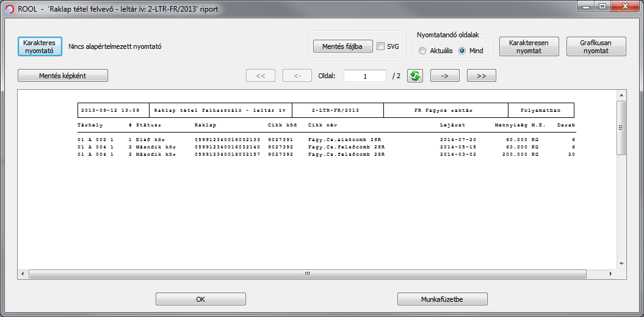The width and height of the screenshot is (644, 317).
Task: Click the Oldal page number field
Action: [x=365, y=76]
